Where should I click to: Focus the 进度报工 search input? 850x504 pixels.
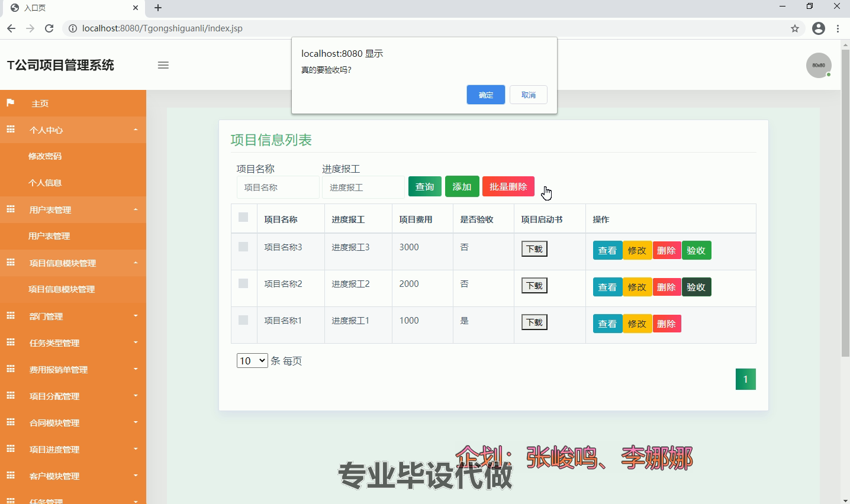pos(363,187)
